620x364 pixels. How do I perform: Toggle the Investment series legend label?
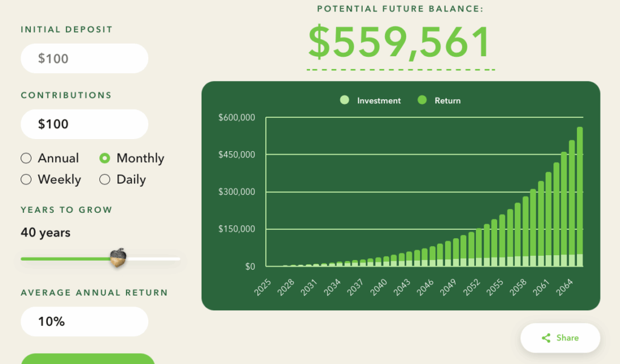(x=378, y=101)
